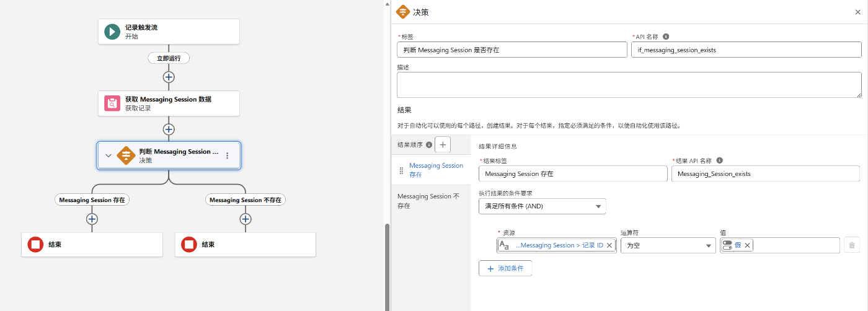868x311 pixels.
Task: Clear the 记录 ID resource pill
Action: point(609,245)
